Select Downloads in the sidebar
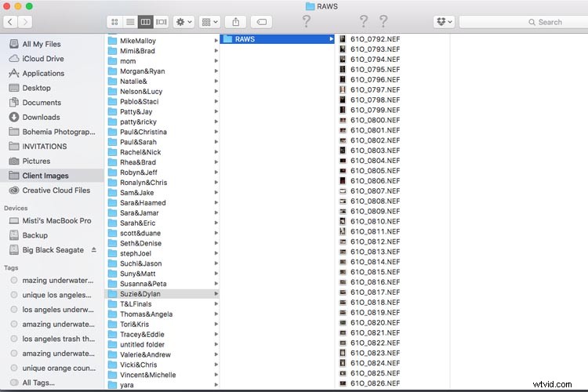 coord(41,117)
